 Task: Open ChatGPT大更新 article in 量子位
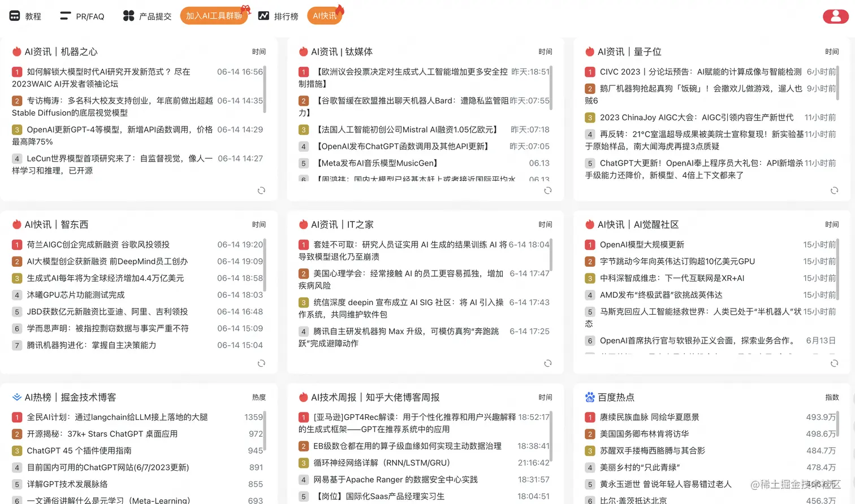pyautogui.click(x=694, y=170)
